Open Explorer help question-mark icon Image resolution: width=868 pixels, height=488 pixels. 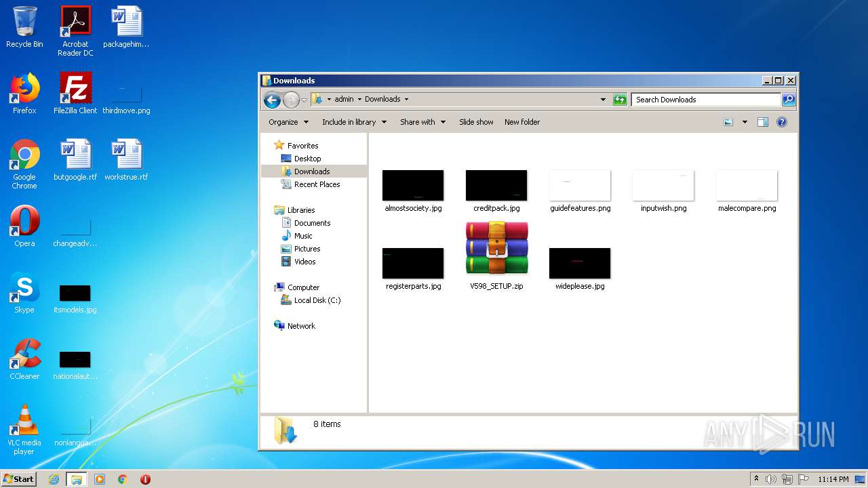(782, 122)
